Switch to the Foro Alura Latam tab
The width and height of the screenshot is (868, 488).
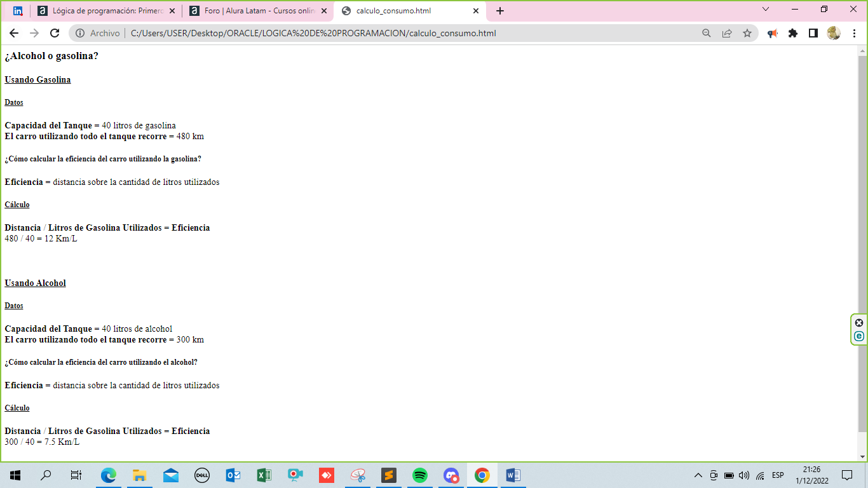click(x=259, y=11)
